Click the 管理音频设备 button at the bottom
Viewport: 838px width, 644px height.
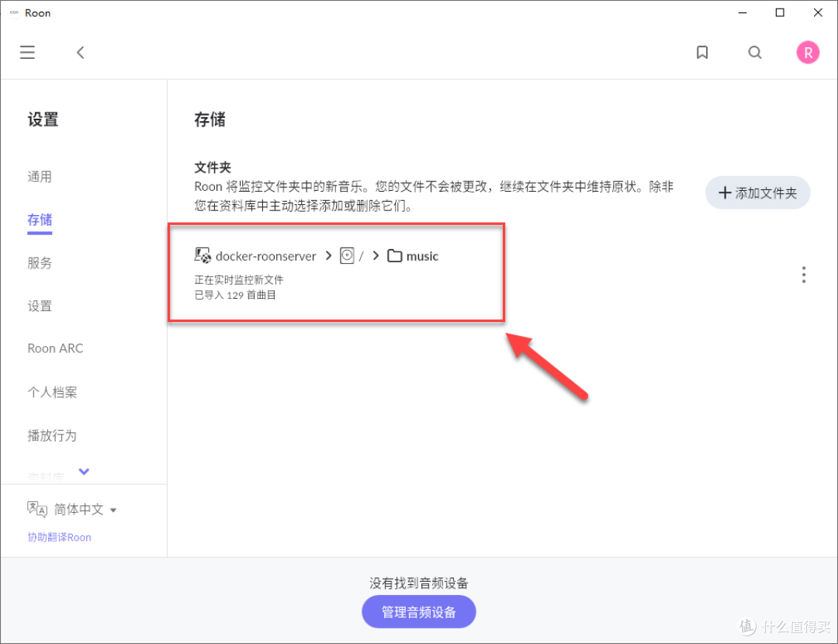[418, 611]
